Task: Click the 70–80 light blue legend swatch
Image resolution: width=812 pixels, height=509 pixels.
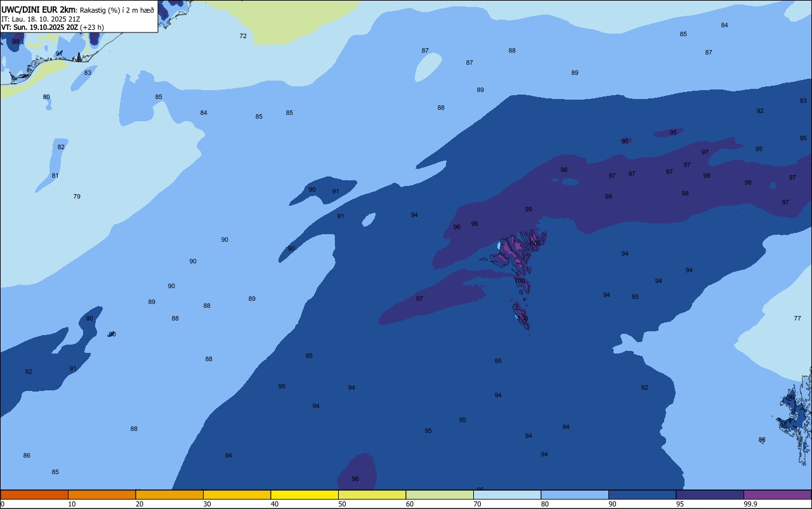Action: pos(507,494)
